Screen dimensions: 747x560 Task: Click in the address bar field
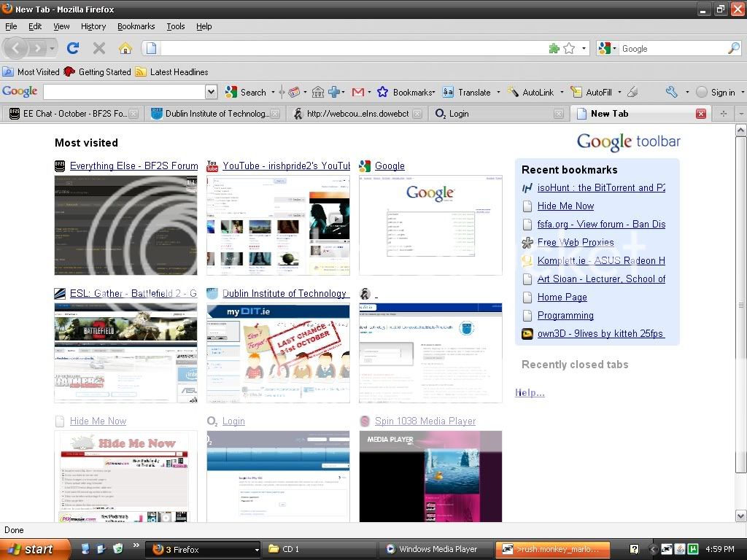point(350,49)
